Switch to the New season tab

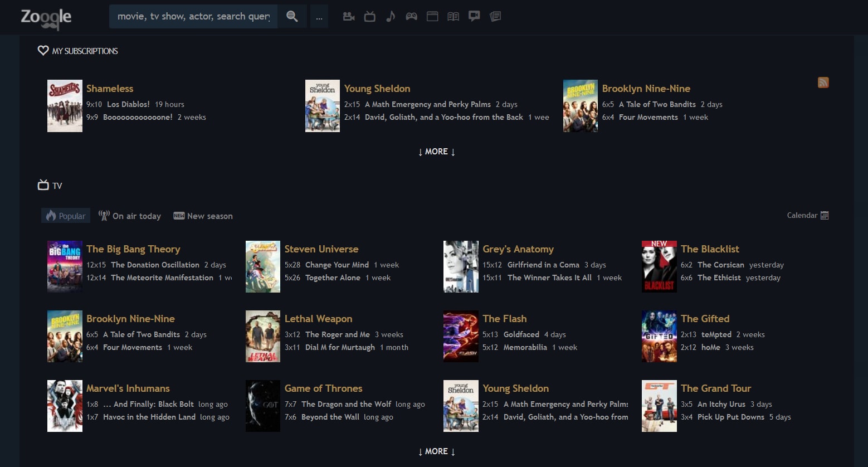pos(203,216)
